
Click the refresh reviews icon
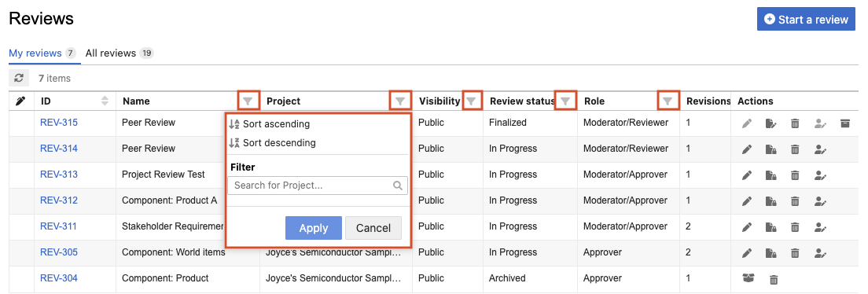(19, 78)
